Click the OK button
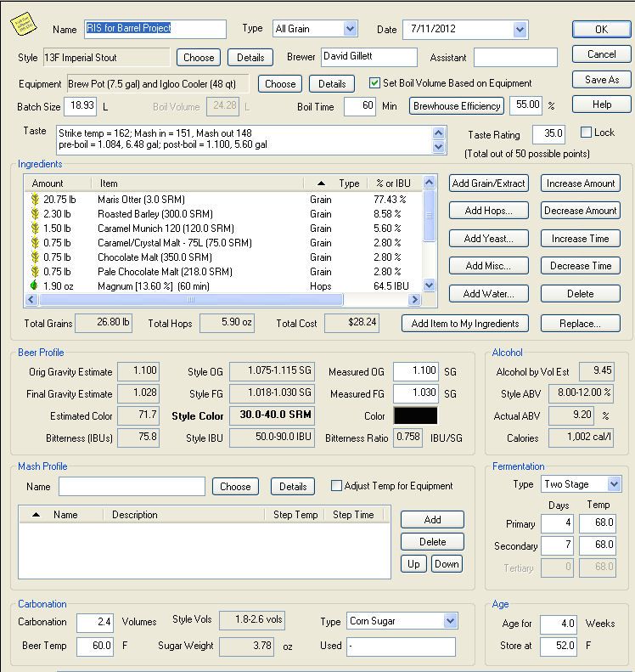The height and width of the screenshot is (672, 635). click(601, 30)
